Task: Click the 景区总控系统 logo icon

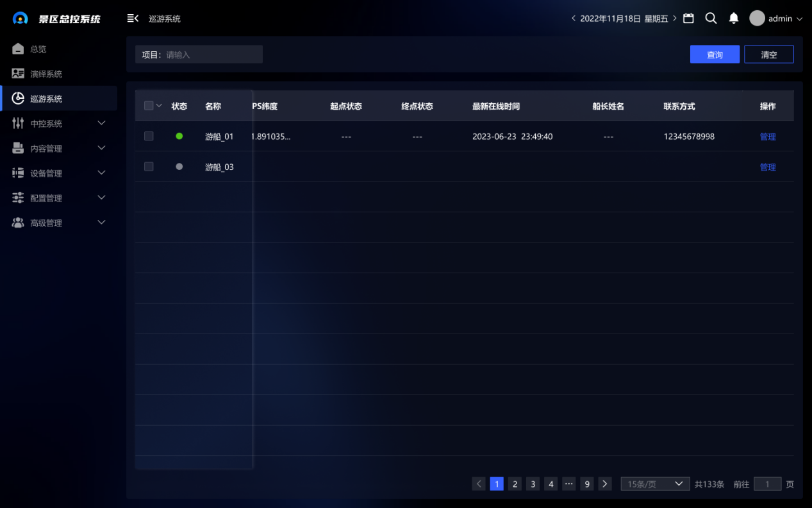Action: tap(21, 19)
